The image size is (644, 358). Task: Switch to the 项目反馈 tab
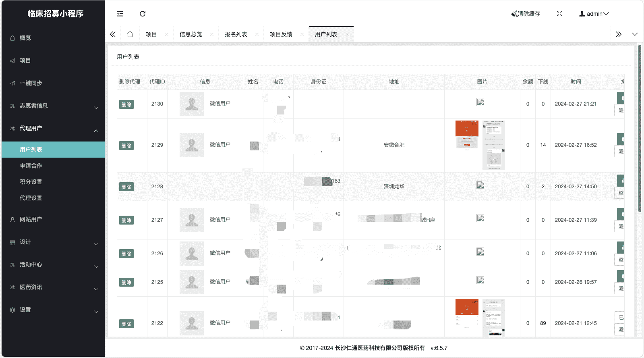point(281,34)
